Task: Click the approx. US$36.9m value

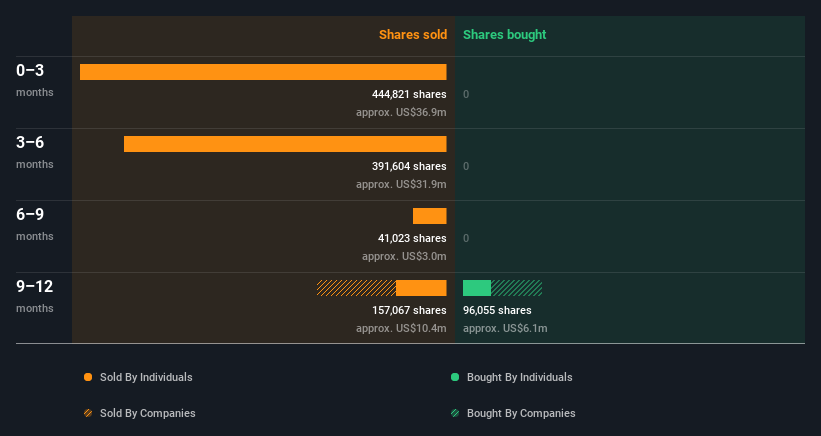Action: coord(401,112)
